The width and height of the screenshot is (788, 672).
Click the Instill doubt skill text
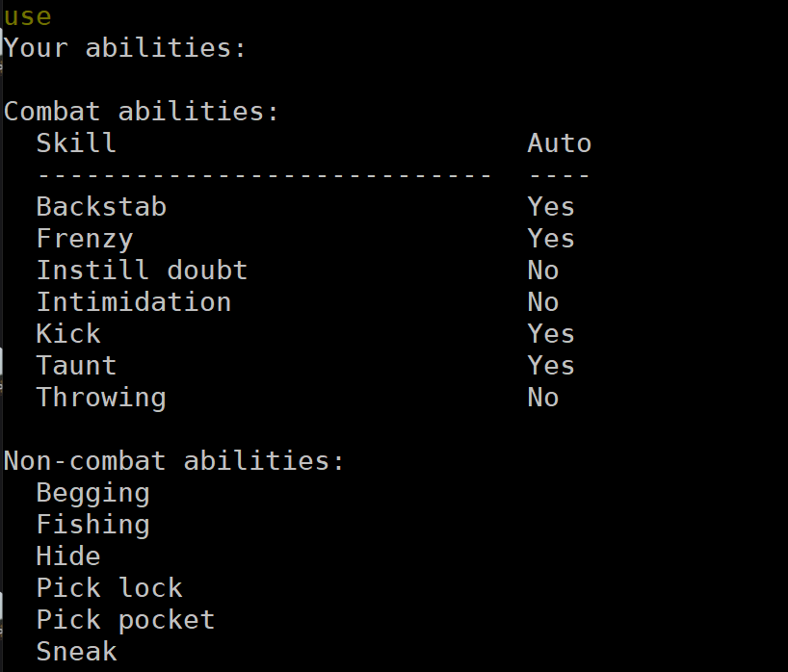[x=142, y=271]
